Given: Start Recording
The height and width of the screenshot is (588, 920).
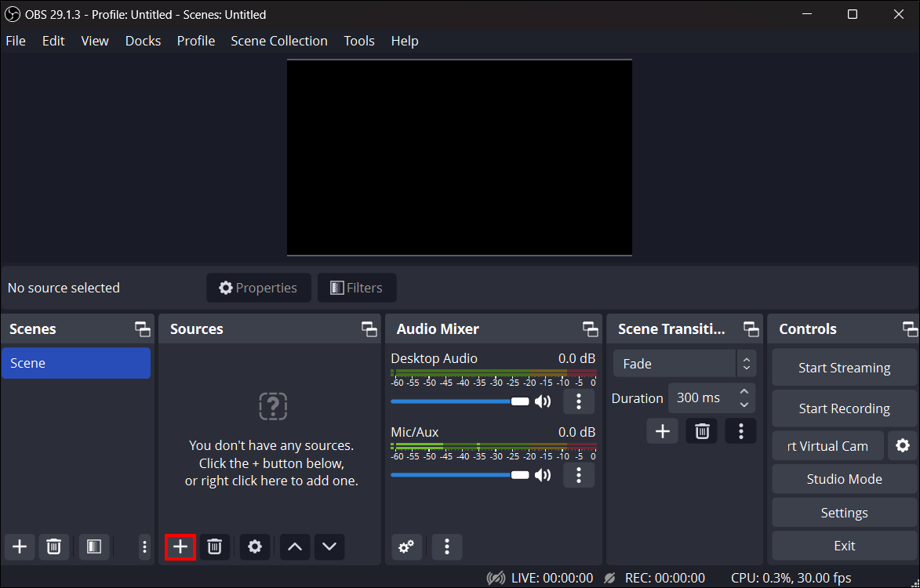Looking at the screenshot, I should pos(843,408).
